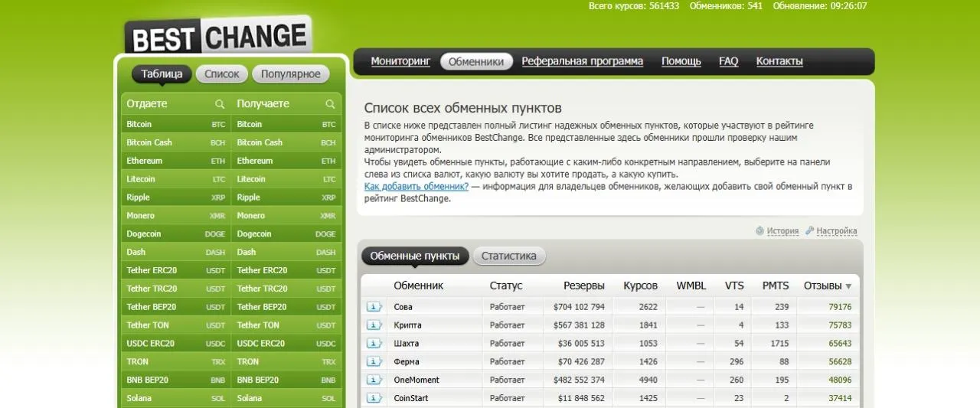Go to Мониторинг in the top menu
This screenshot has width=980, height=408.
click(401, 61)
